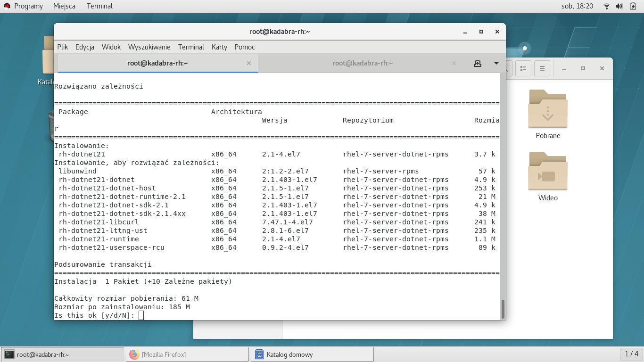Click 'Rozmiar po zainstalowaniu: 185 M' line
The image size is (644, 362).
tap(122, 307)
